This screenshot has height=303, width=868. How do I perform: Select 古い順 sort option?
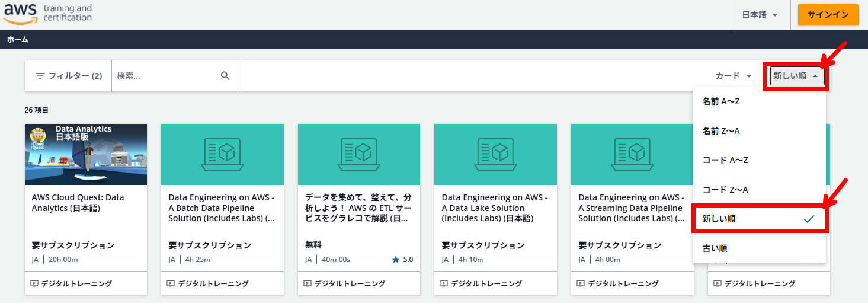(x=759, y=248)
